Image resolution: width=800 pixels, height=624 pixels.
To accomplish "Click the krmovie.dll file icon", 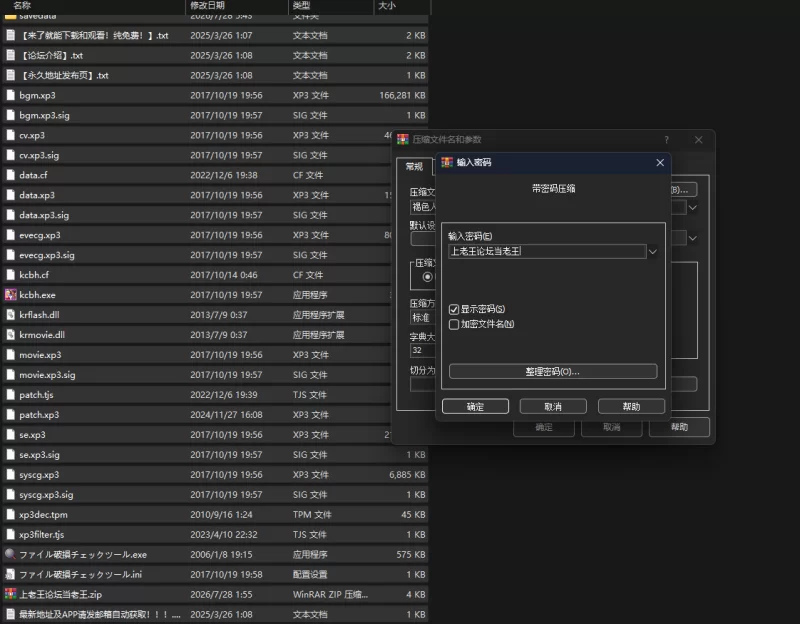I will tap(10, 334).
